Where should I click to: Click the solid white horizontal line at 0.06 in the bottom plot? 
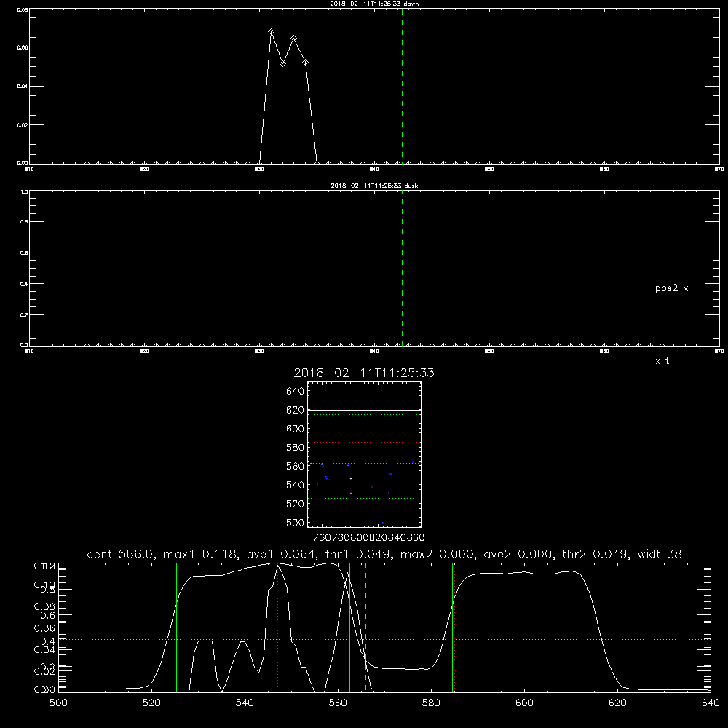click(384, 628)
